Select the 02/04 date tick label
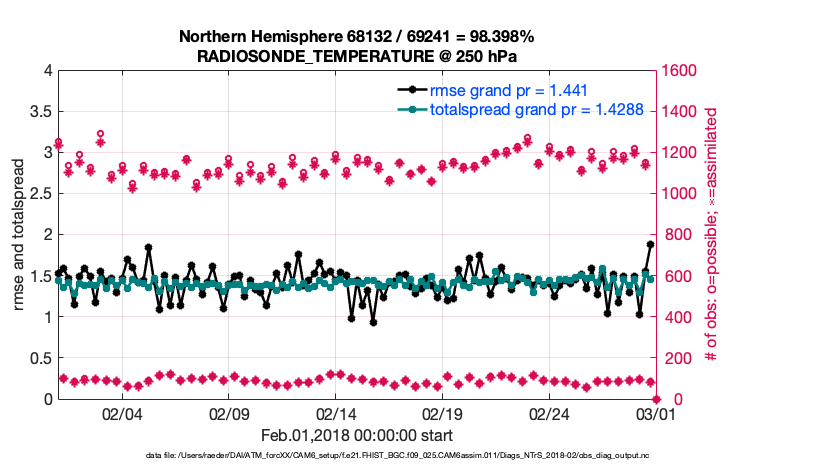The image size is (830, 470). pyautogui.click(x=122, y=413)
